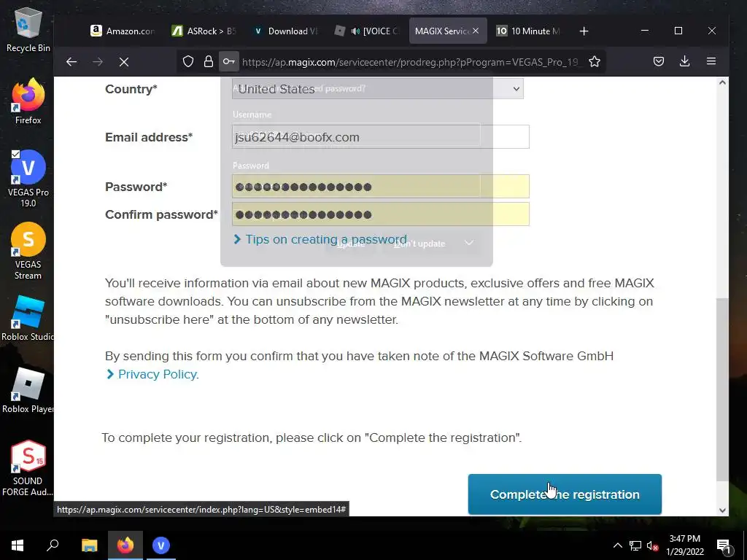Click the key saved-password icon in address bar
The width and height of the screenshot is (747, 560).
[x=228, y=61]
